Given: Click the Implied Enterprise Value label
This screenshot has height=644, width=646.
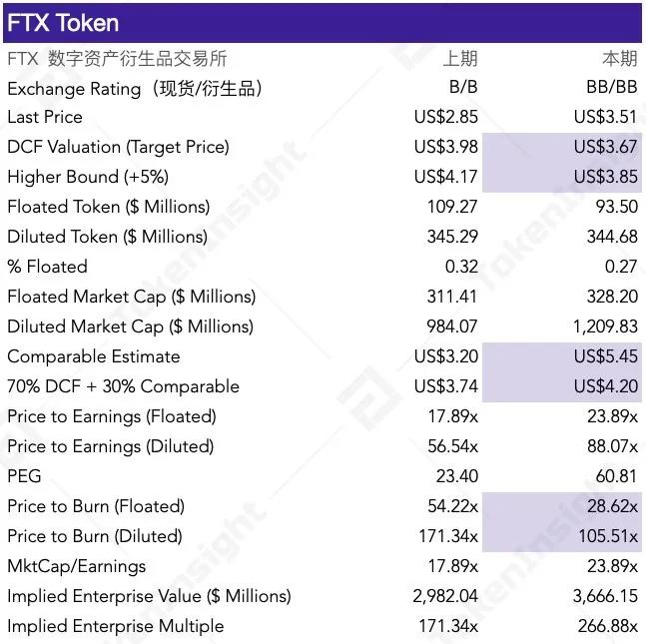Looking at the screenshot, I should tap(149, 596).
